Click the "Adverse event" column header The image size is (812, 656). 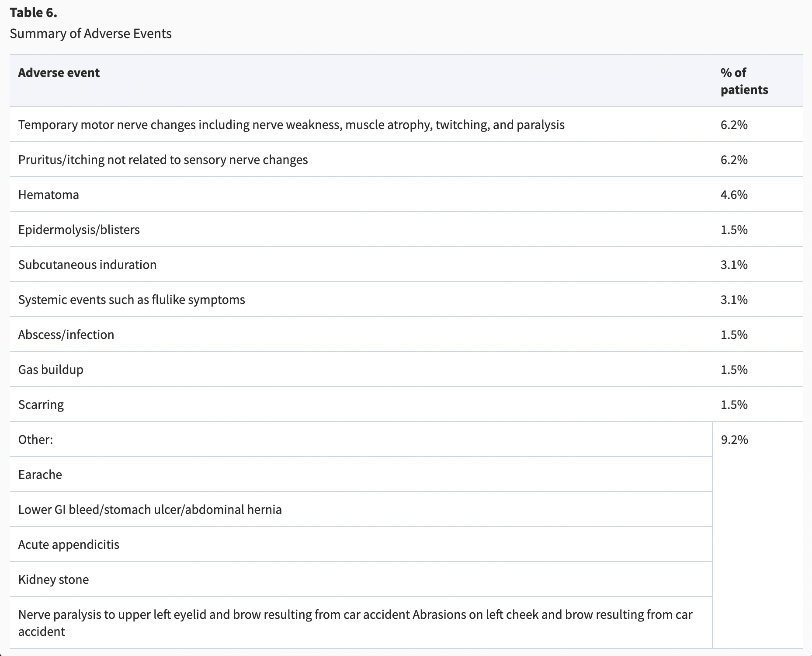tap(59, 73)
